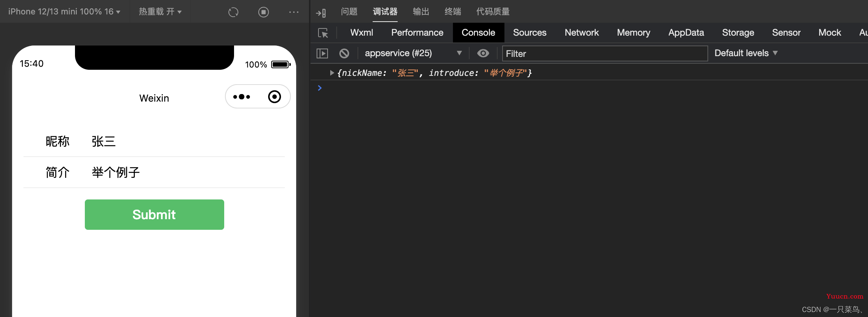Switch to the Wxml tab
868x317 pixels.
click(x=362, y=33)
